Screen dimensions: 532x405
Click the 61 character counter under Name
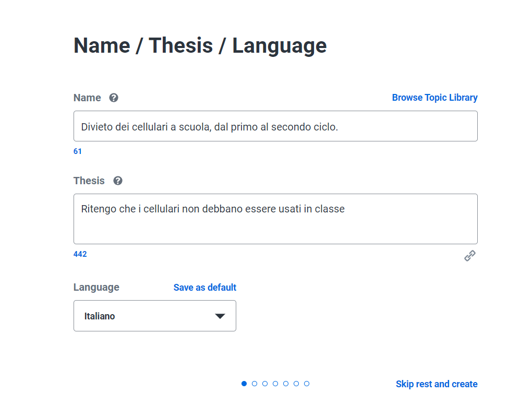click(x=78, y=151)
